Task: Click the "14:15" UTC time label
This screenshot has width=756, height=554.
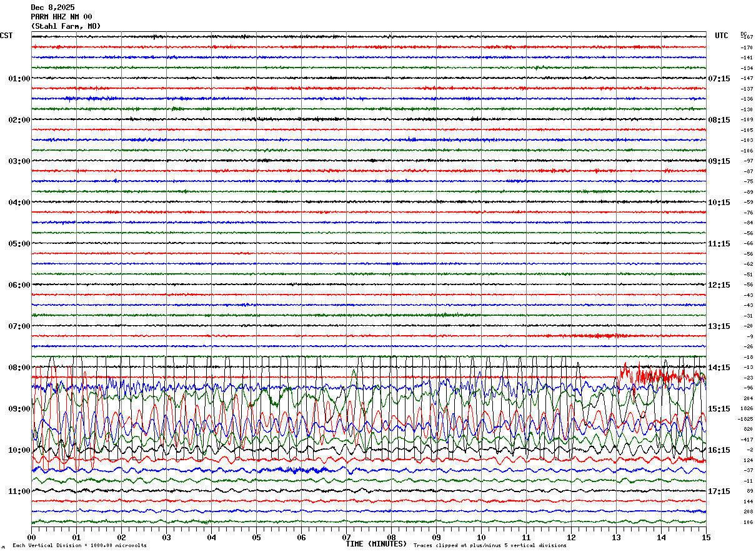Action: coord(719,368)
